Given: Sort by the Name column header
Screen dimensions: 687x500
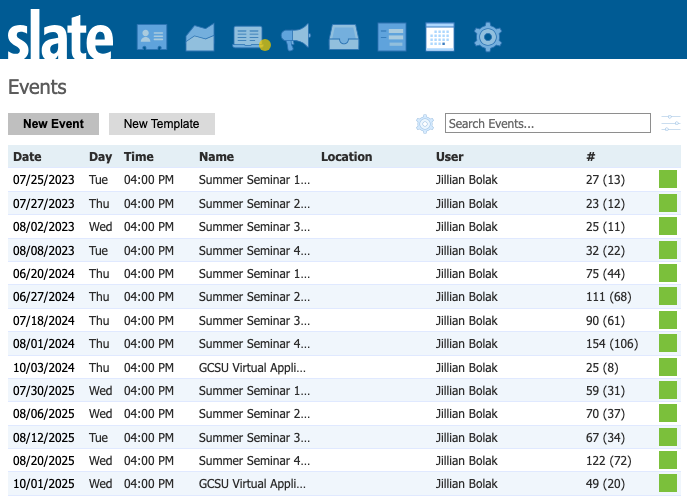Looking at the screenshot, I should tap(216, 157).
